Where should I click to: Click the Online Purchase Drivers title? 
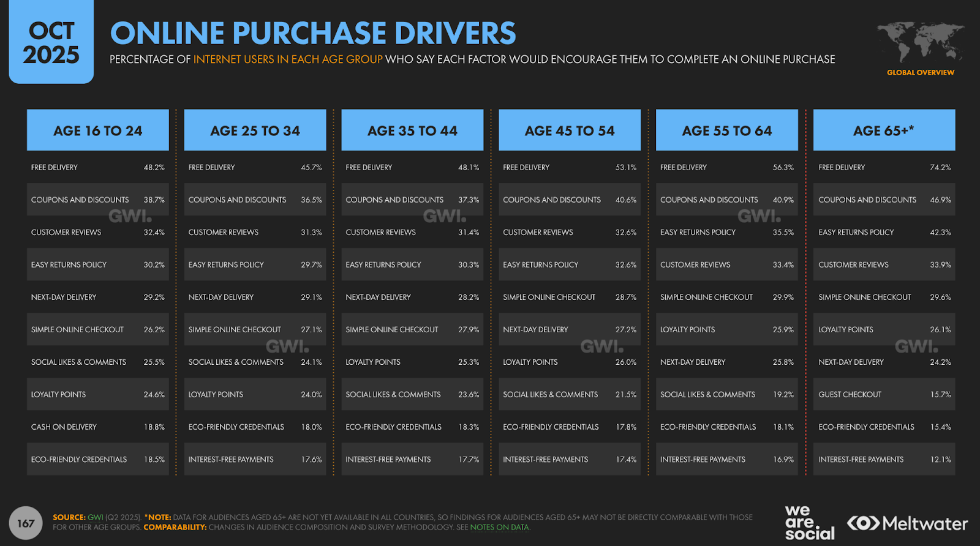pos(313,33)
